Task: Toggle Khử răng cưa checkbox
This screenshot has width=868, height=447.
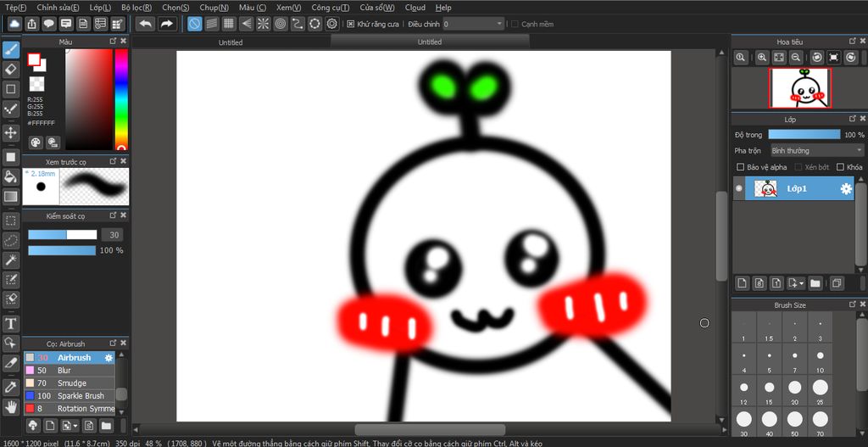Action: [350, 24]
